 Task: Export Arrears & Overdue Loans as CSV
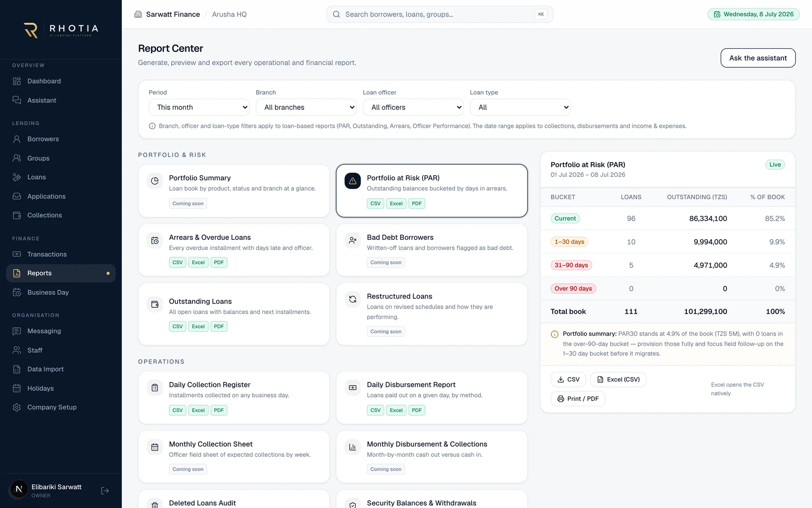178,262
